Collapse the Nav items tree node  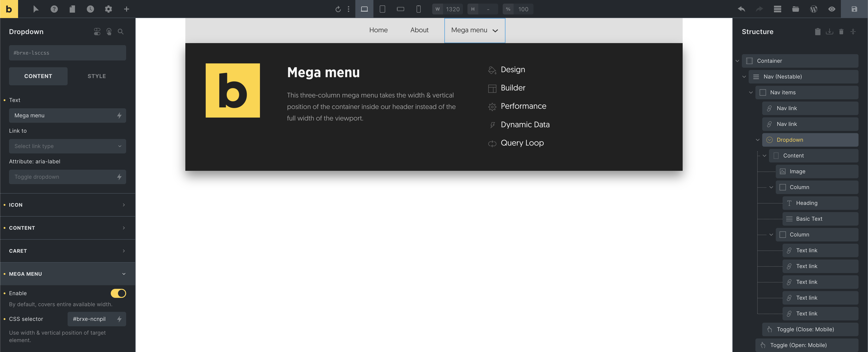751,92
